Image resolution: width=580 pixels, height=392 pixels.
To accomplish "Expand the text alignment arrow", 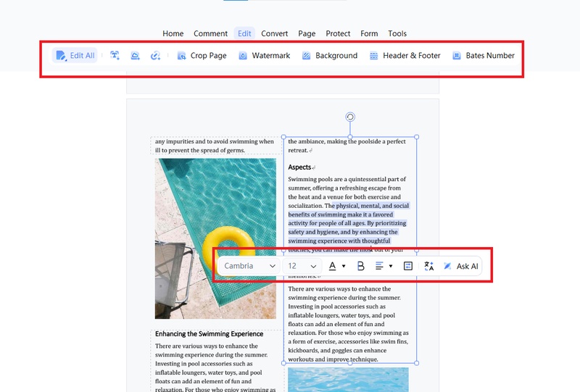I will (391, 266).
